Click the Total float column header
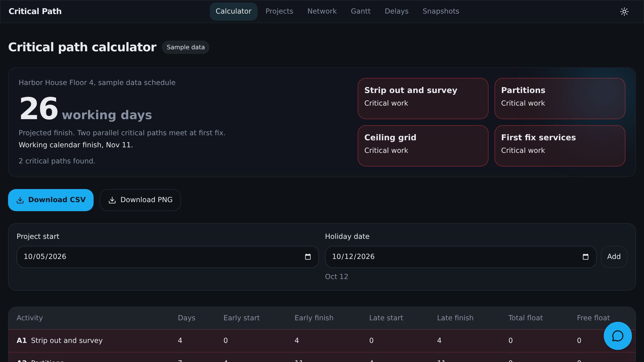 click(x=525, y=318)
